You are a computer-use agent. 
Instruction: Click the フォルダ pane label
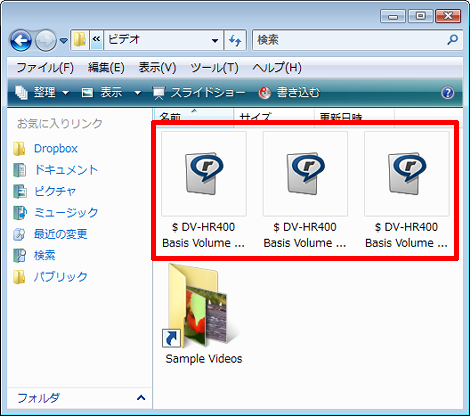pos(38,398)
